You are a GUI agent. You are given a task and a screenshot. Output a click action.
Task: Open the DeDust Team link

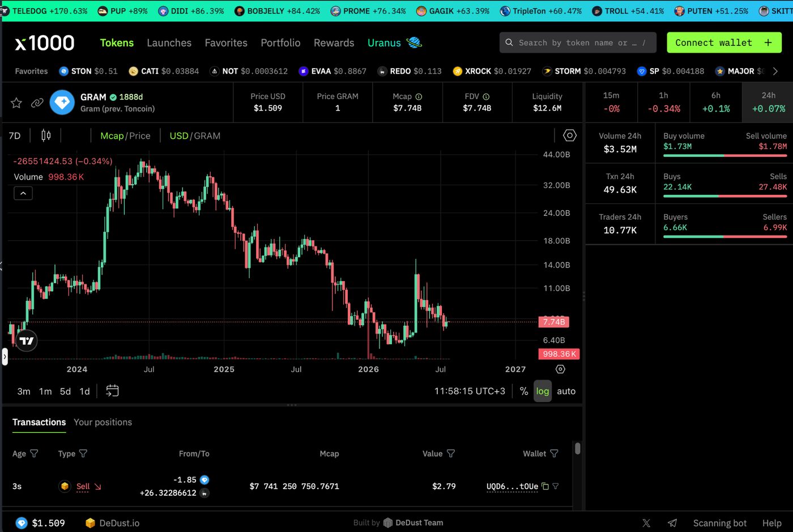point(413,523)
